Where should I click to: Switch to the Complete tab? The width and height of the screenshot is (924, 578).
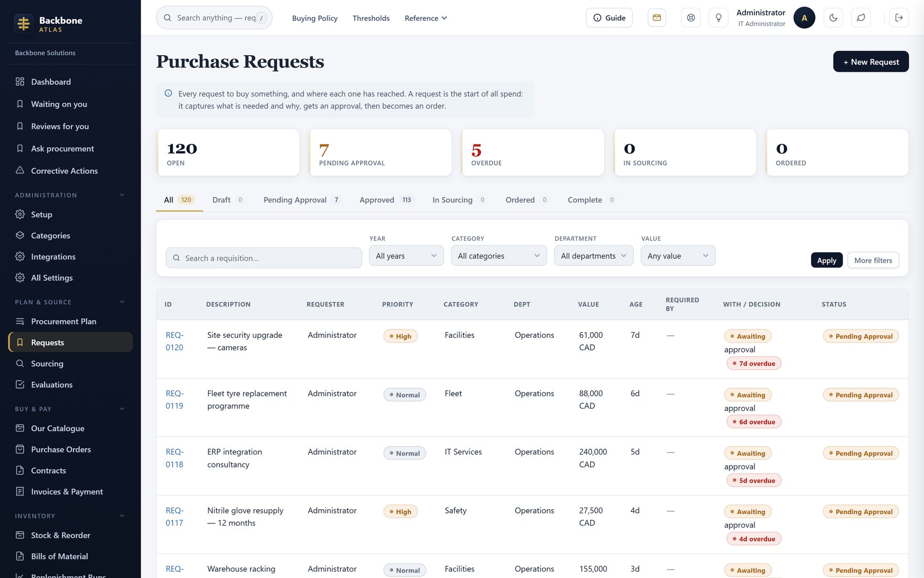pyautogui.click(x=591, y=200)
